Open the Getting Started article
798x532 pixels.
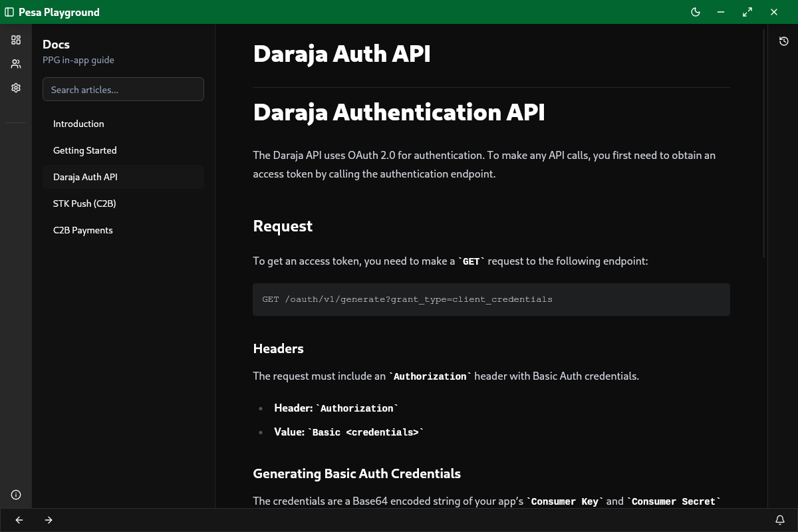[123, 150]
